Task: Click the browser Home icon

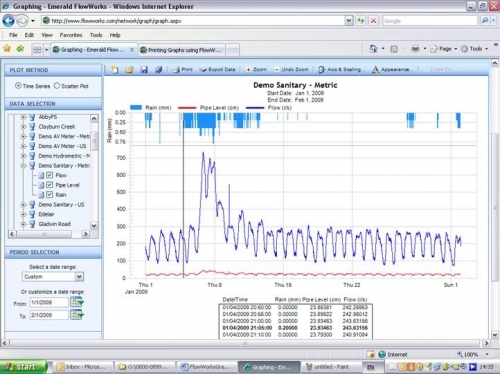Action: tap(373, 49)
